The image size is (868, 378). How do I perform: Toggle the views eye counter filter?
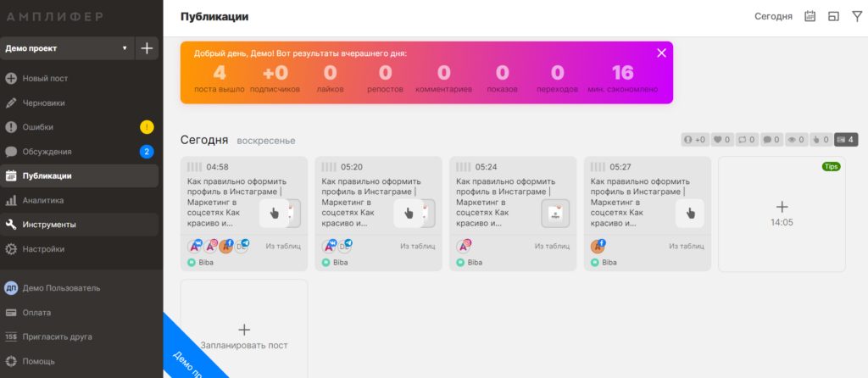[x=795, y=140]
